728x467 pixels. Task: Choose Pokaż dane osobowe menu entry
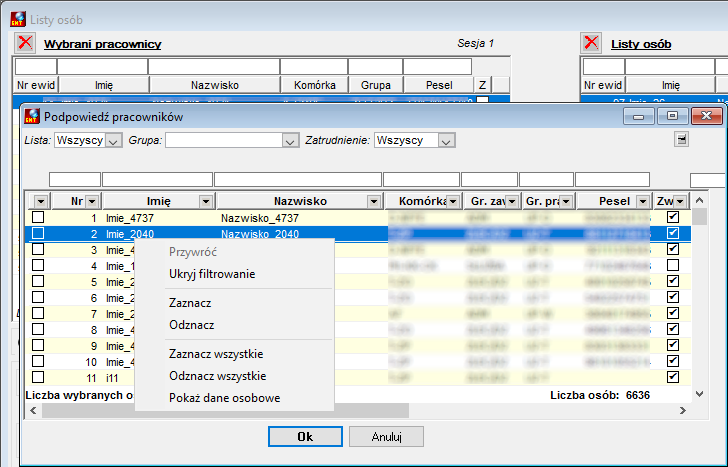coord(225,398)
